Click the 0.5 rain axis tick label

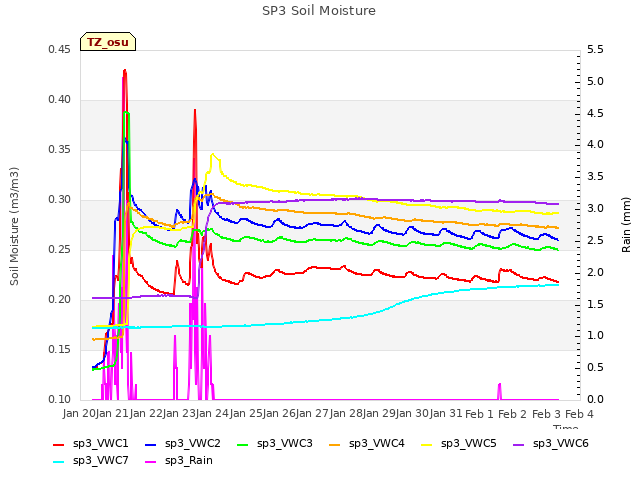[x=595, y=368]
